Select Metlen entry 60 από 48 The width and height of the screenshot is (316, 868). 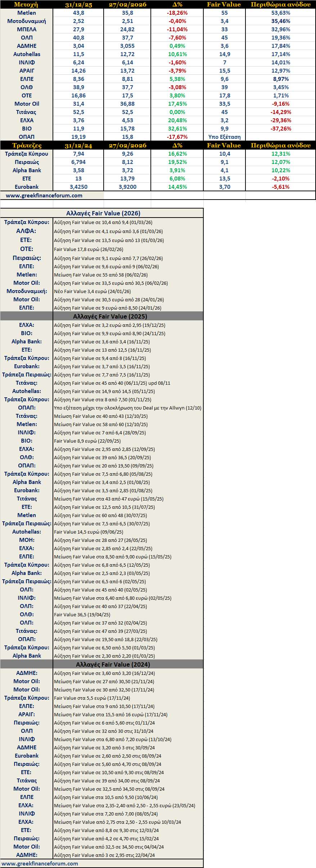(100, 516)
